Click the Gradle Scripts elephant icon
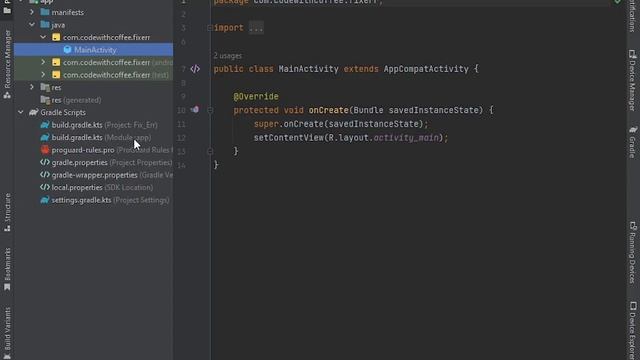This screenshot has width=640, height=360. coord(33,112)
